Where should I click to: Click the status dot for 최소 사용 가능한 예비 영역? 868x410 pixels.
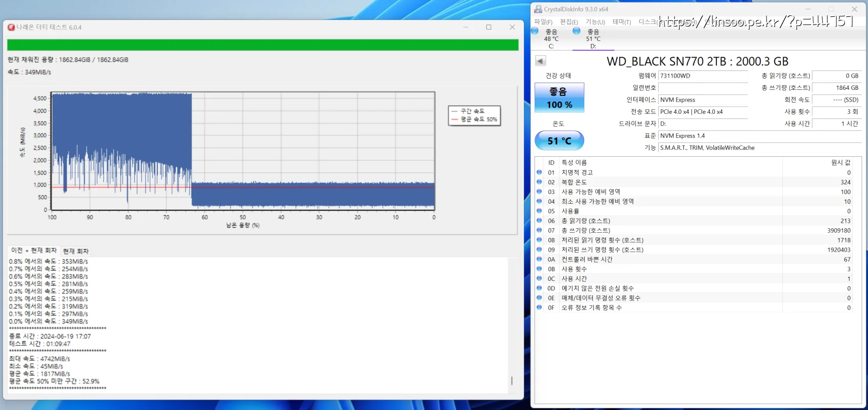pyautogui.click(x=539, y=202)
